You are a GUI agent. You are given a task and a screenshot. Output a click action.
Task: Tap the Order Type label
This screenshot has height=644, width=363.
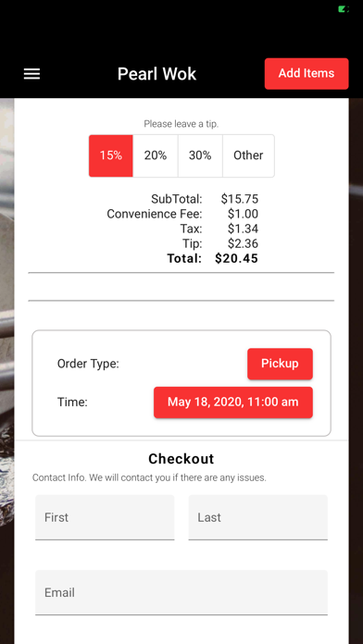tap(88, 364)
